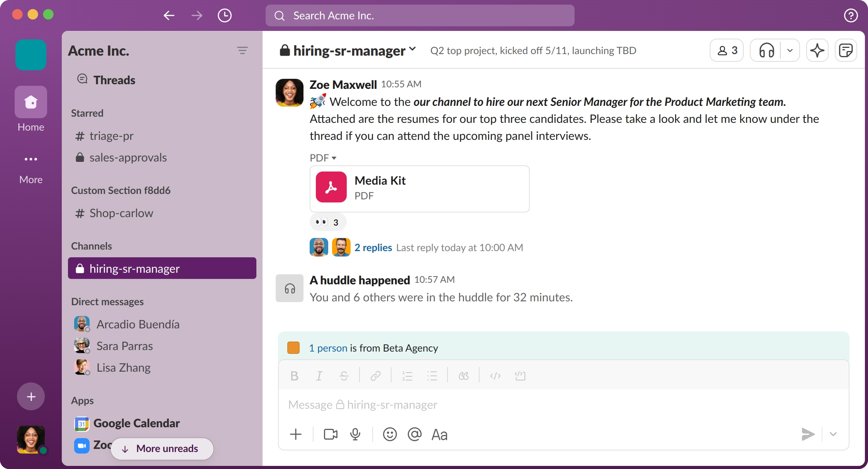Screen dimensions: 868x469
Task: Toggle the eyes emoji reaction
Action: (328, 222)
